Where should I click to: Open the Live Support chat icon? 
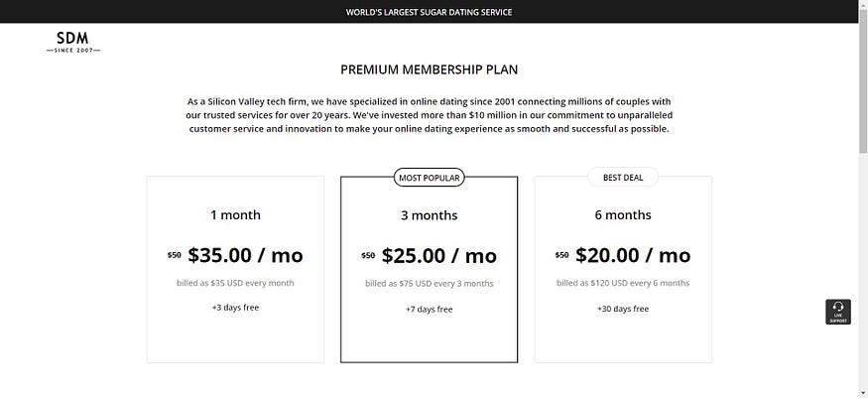(838, 312)
